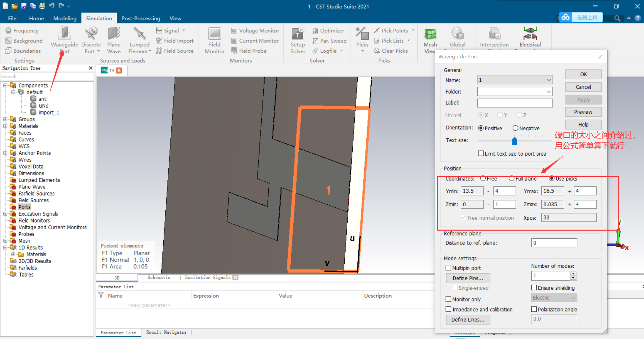The height and width of the screenshot is (339, 644).
Task: Select the Discrete Port tool
Action: click(91, 40)
